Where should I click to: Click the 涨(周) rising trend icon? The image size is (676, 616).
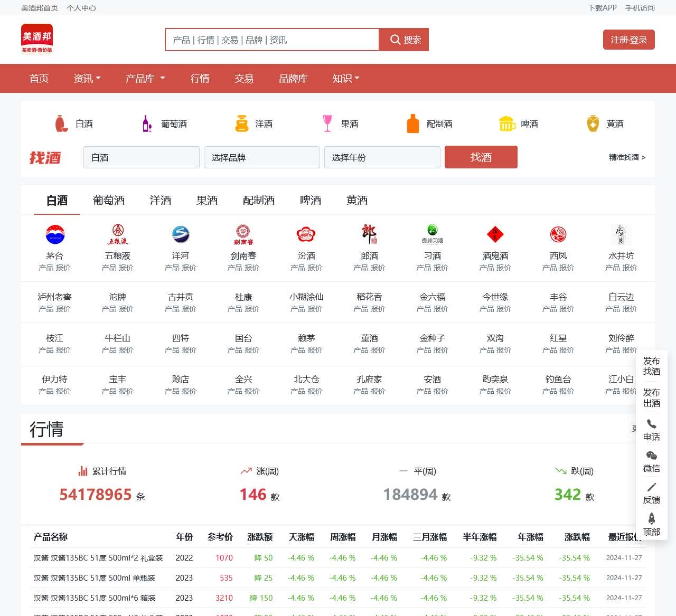246,471
